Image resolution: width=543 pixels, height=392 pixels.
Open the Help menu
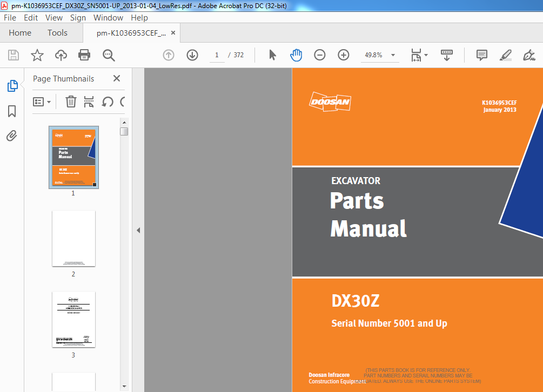[139, 18]
